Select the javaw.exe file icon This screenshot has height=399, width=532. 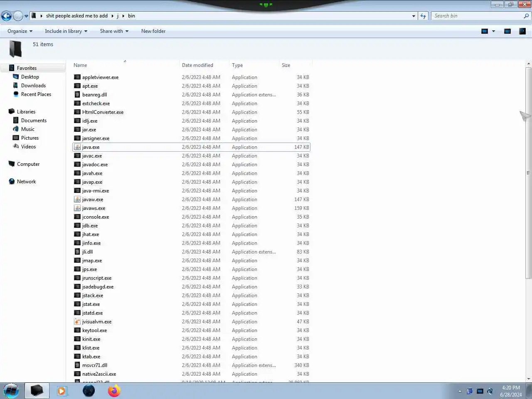(x=77, y=199)
